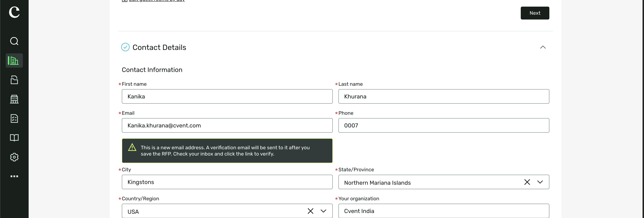644x218 pixels.
Task: Collapse the Contact Details section
Action: click(x=543, y=47)
